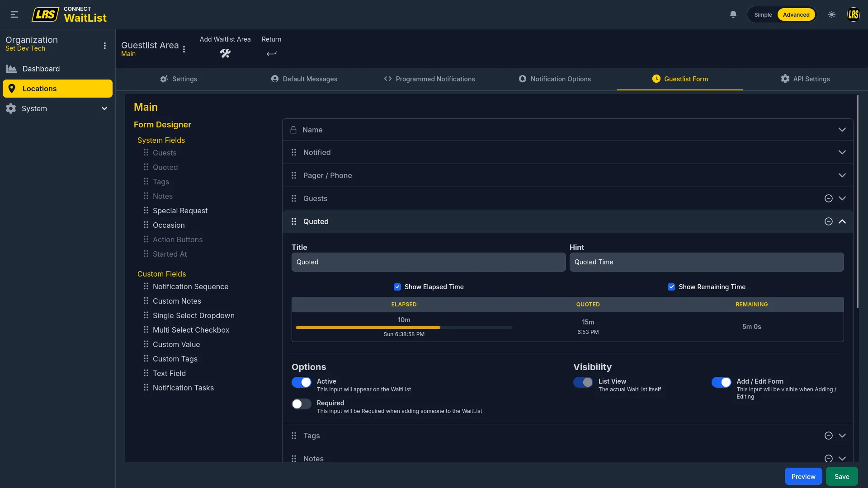Click the Custom Value field item
The width and height of the screenshot is (868, 488).
pyautogui.click(x=176, y=344)
